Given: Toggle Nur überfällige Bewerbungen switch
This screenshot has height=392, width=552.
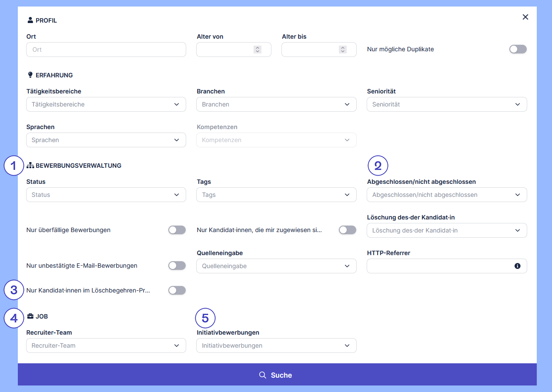Looking at the screenshot, I should click(177, 230).
